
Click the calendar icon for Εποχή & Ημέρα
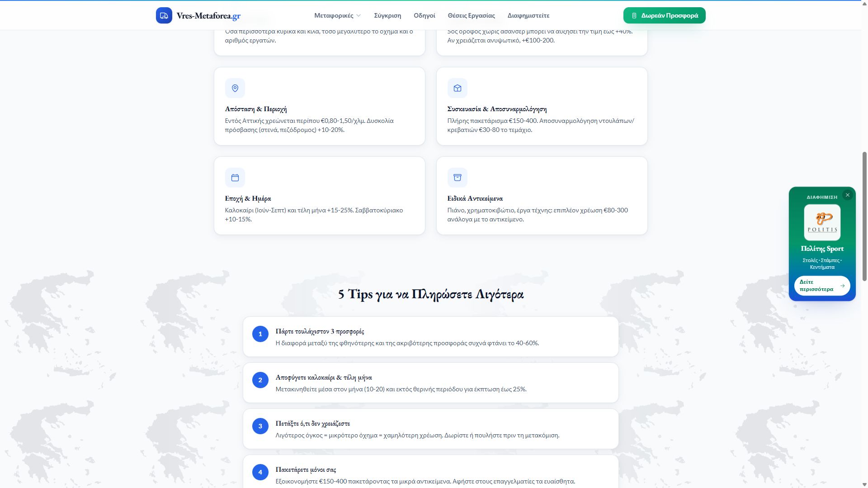click(235, 178)
